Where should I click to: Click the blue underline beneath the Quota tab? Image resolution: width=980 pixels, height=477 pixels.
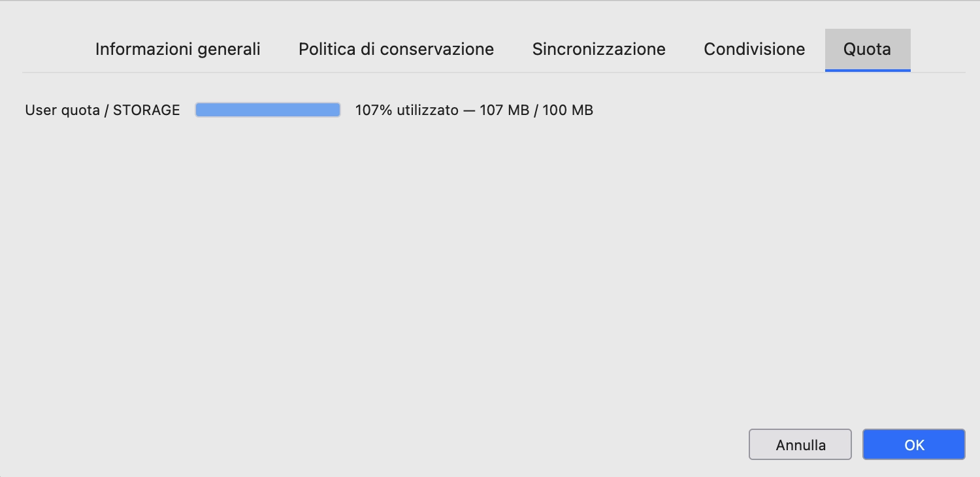(x=868, y=70)
